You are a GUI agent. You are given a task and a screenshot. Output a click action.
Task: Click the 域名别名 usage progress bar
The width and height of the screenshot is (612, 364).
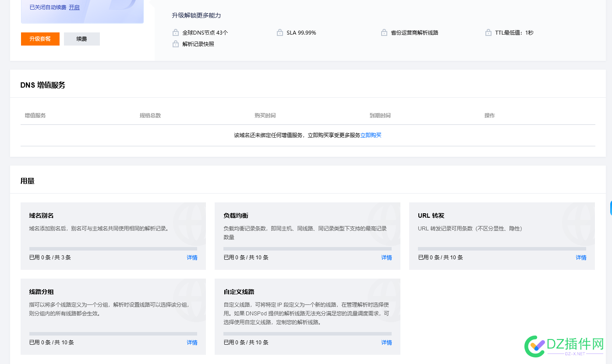point(113,249)
